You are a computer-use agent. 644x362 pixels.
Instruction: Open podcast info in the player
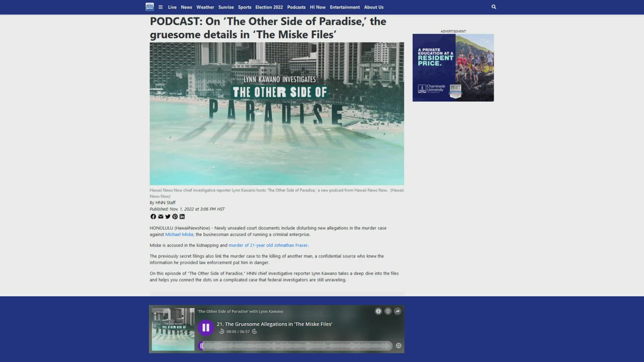coord(378,311)
